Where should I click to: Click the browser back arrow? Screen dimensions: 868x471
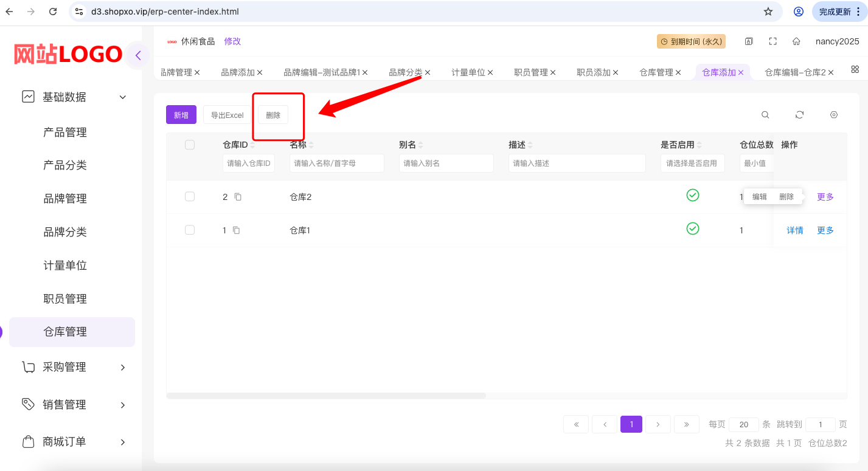tap(10, 12)
